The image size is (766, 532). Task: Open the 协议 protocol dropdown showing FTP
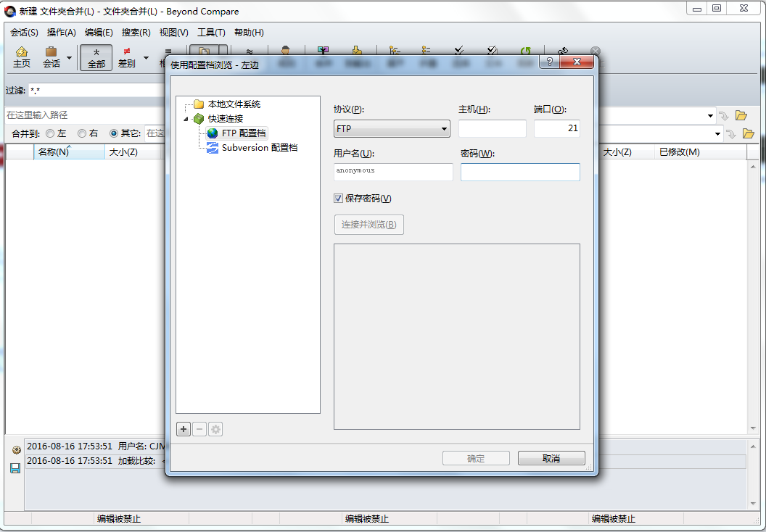(392, 129)
